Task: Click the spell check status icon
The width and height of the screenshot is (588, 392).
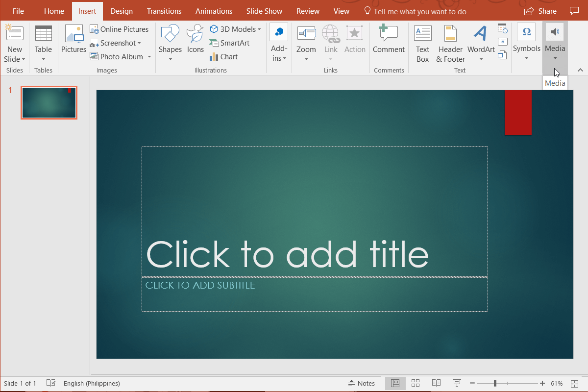Action: click(x=50, y=383)
